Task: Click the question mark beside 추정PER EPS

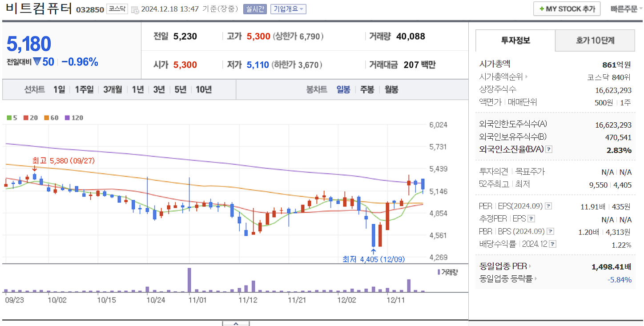Action: click(x=532, y=218)
